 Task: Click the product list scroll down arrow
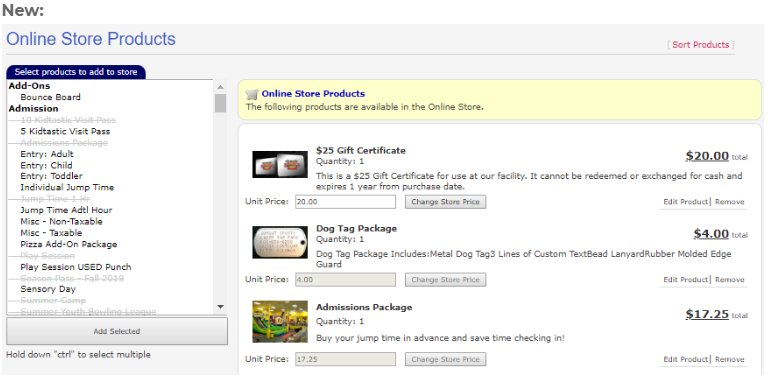tap(220, 307)
